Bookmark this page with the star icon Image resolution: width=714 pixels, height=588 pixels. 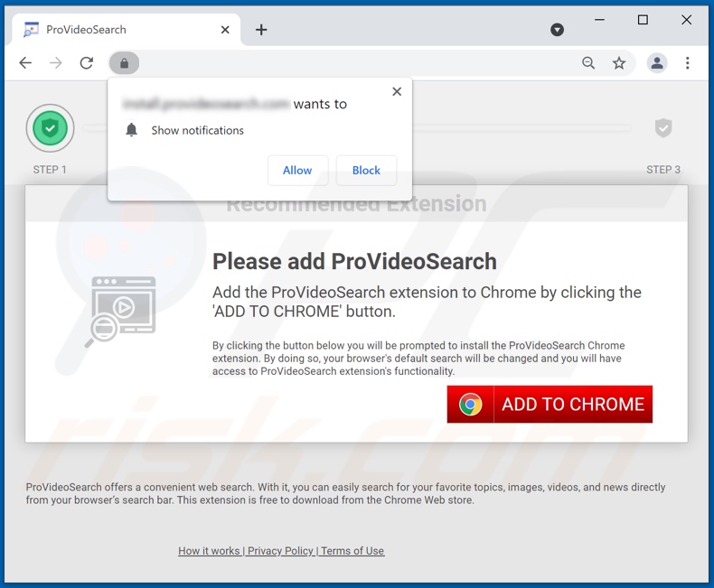coord(619,63)
